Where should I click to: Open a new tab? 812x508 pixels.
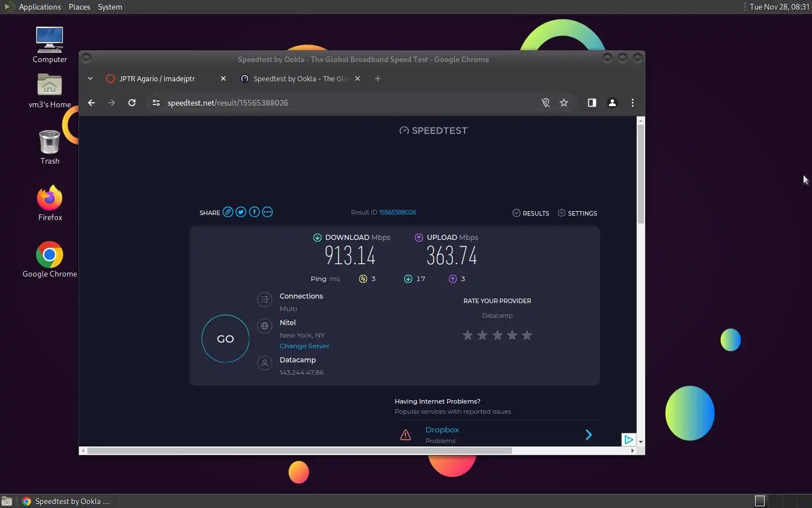pos(378,78)
